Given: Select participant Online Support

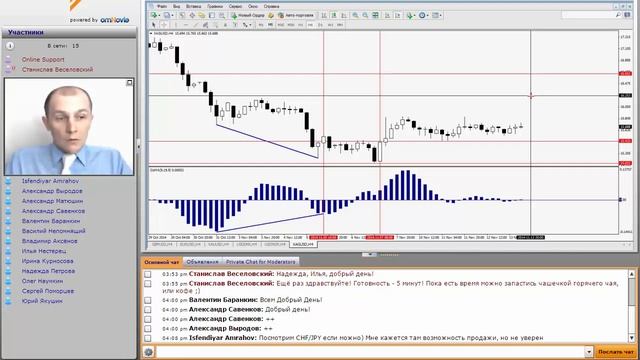Looking at the screenshot, I should (43, 60).
